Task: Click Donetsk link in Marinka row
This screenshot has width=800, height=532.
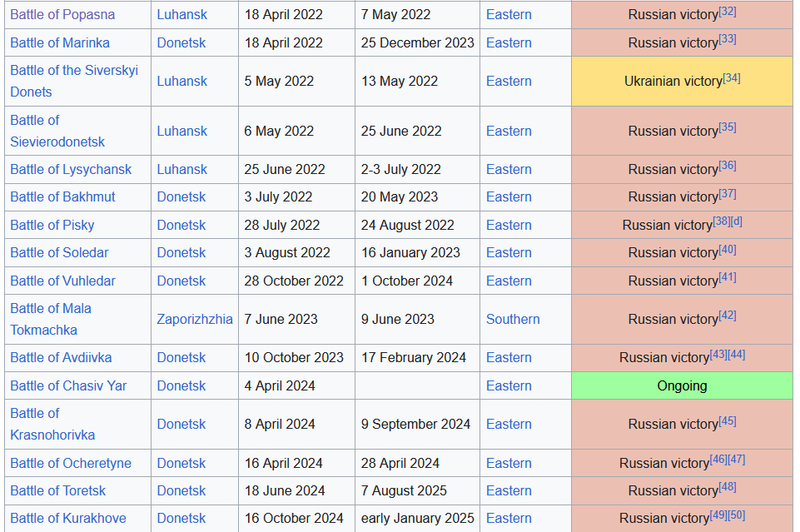Action: coord(181,42)
